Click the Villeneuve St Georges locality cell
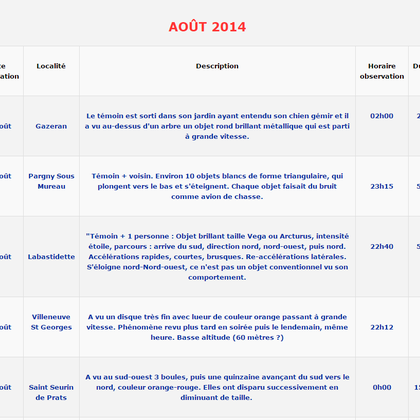Viewport: 420px width, 420px height. tap(51, 322)
